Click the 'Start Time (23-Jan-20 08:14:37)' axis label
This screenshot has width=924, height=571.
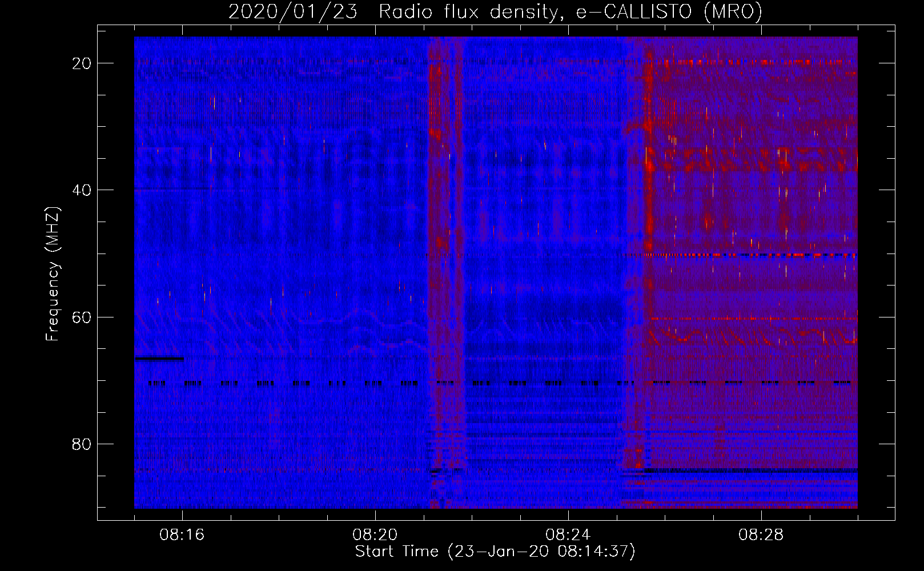[x=495, y=552]
